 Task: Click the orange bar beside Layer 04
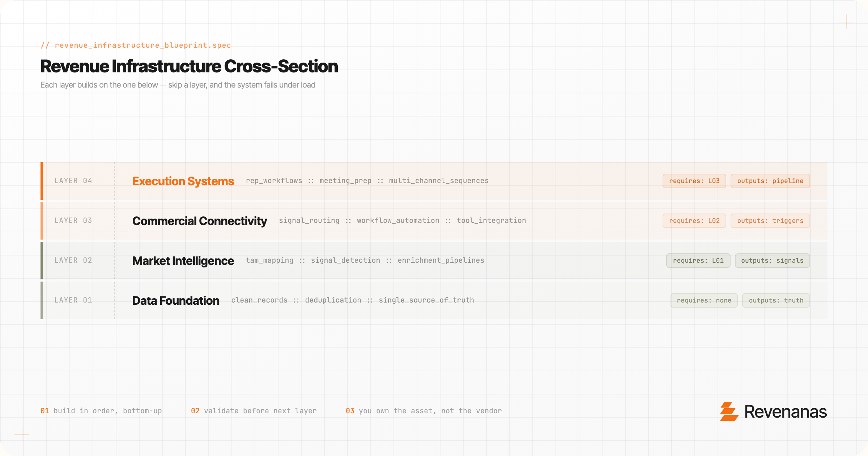pyautogui.click(x=42, y=181)
